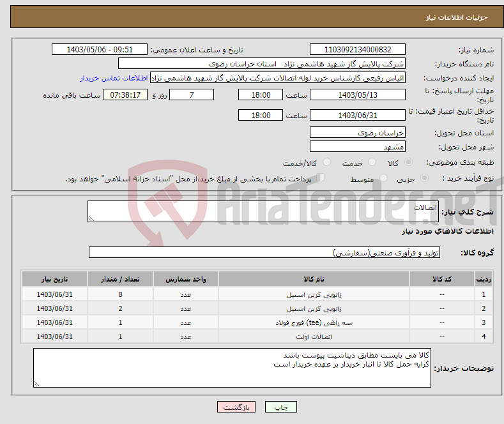Click the نام دستگاه خریدار field
Screen dimensions: 504x424
tap(262, 64)
